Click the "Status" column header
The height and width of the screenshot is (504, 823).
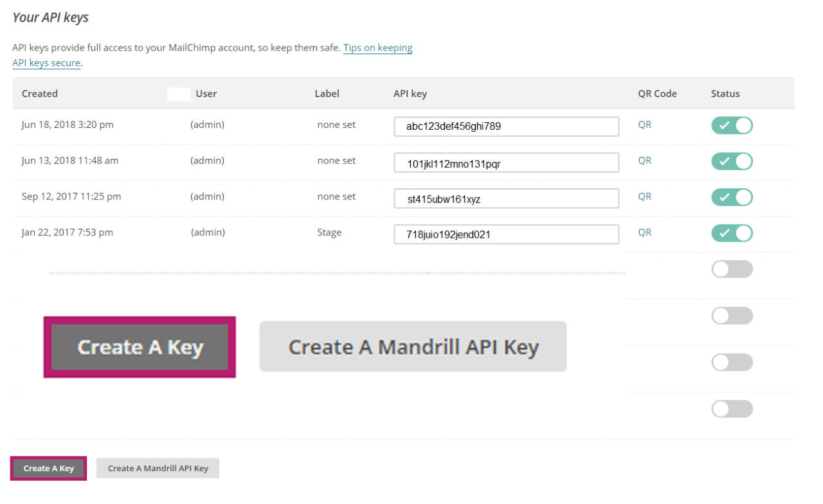pyautogui.click(x=725, y=93)
